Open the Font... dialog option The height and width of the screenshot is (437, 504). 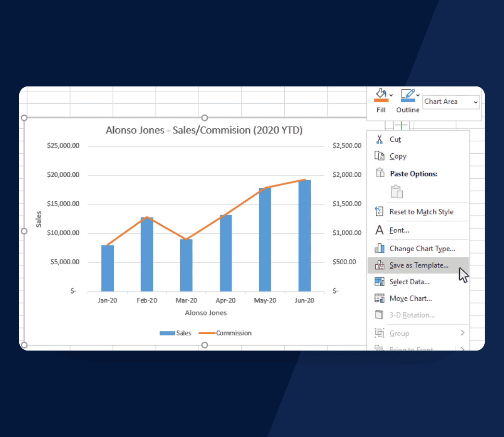click(x=399, y=230)
